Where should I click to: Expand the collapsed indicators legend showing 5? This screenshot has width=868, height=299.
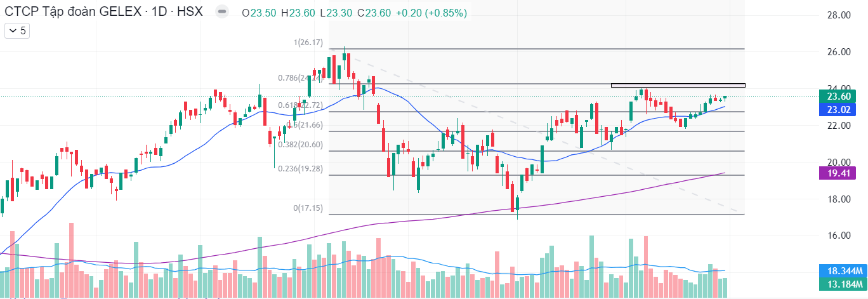point(16,30)
